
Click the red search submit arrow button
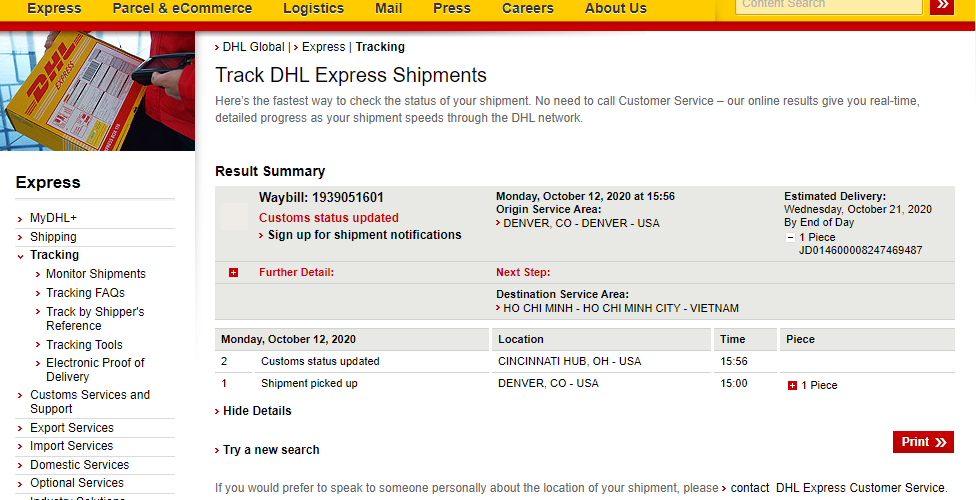(x=941, y=5)
